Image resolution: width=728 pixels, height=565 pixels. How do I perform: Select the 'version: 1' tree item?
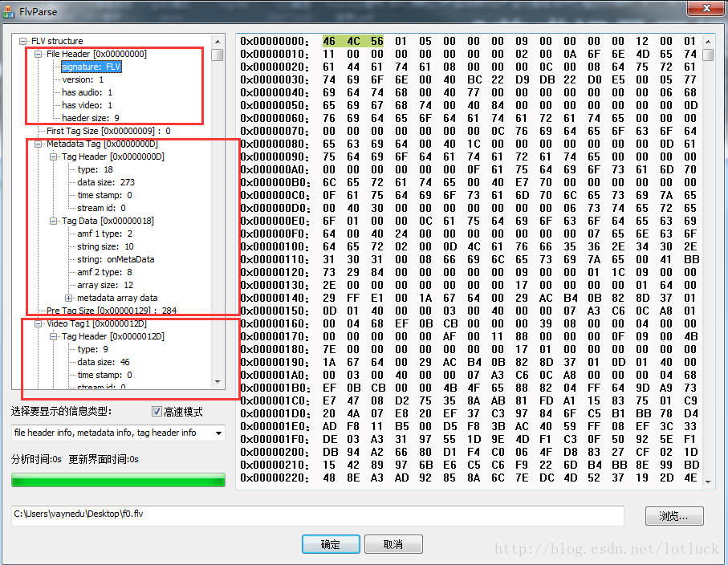[83, 79]
